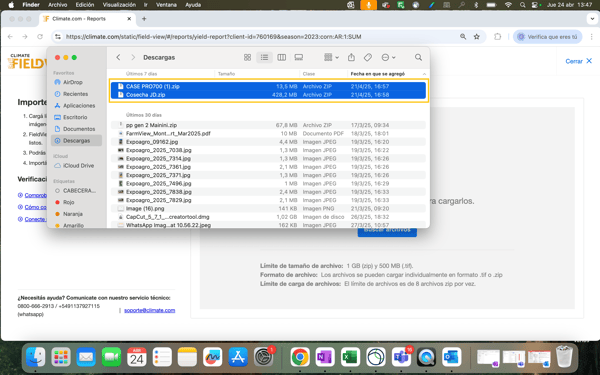The width and height of the screenshot is (600, 375).
Task: Open Ventana menu in menu bar
Action: pos(166,5)
